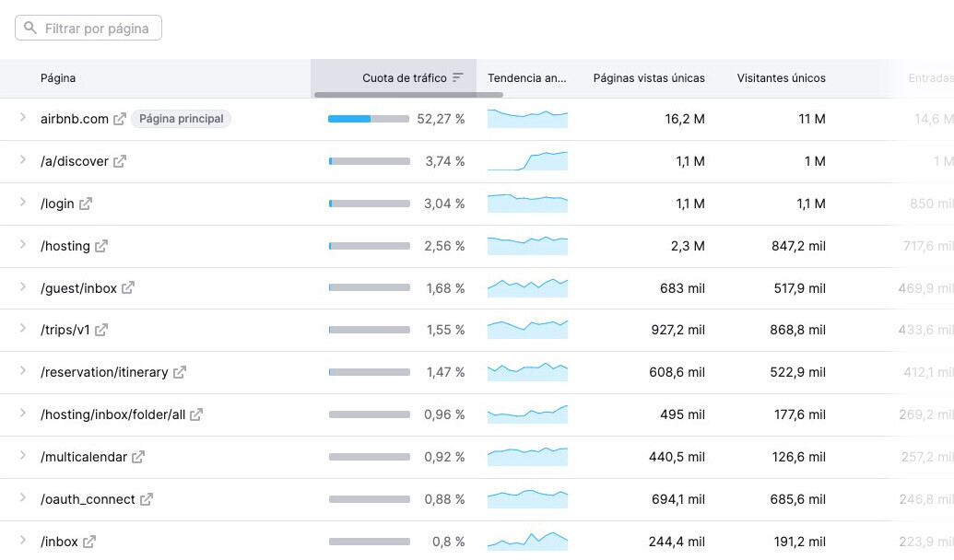The image size is (954, 560).
Task: Open /a/discover page in new tab icon
Action: pos(120,161)
